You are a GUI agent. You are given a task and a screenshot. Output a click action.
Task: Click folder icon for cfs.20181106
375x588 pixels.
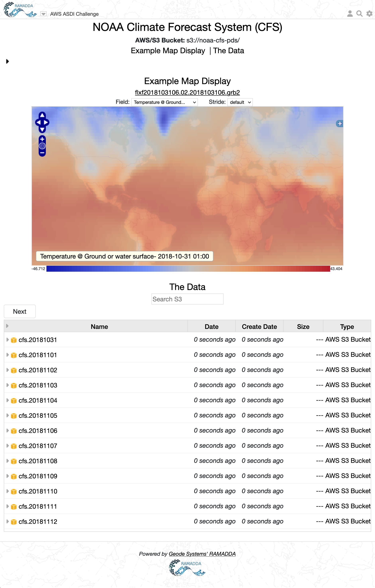14,431
